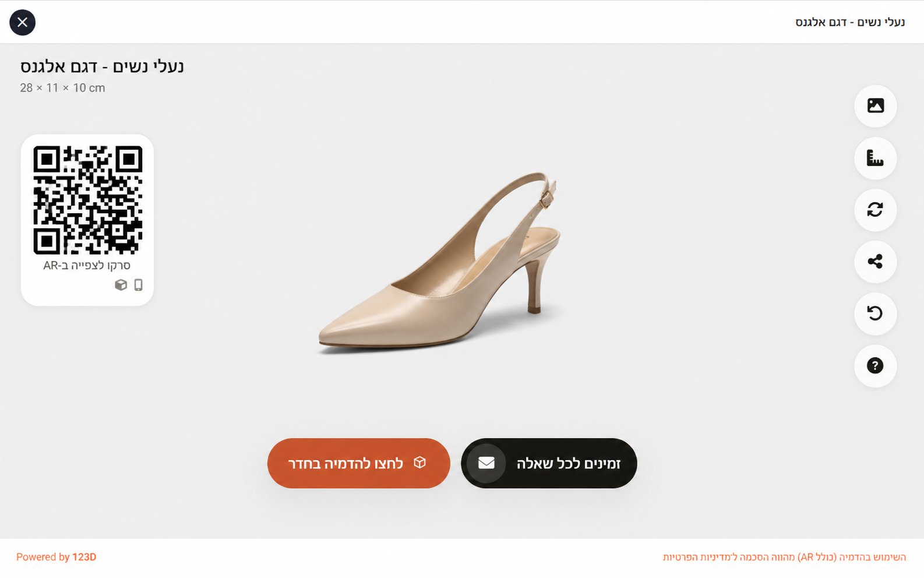Click the phone icon under the QR code
The height and width of the screenshot is (578, 924).
pos(138,285)
